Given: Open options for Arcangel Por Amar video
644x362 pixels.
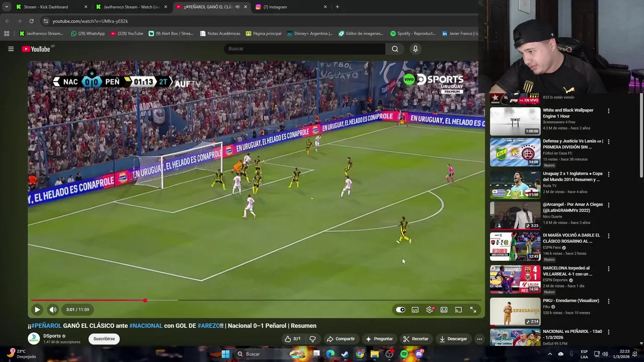Looking at the screenshot, I should click(x=608, y=205).
